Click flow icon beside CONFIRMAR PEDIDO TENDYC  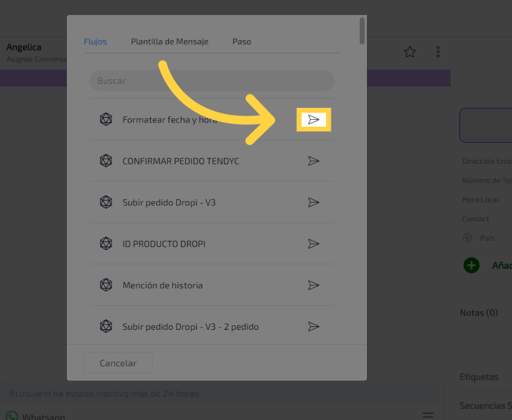click(x=106, y=161)
